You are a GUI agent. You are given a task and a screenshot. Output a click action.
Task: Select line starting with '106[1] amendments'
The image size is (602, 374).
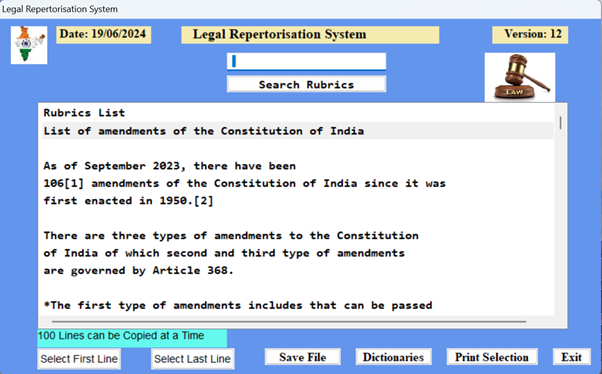pos(298,183)
